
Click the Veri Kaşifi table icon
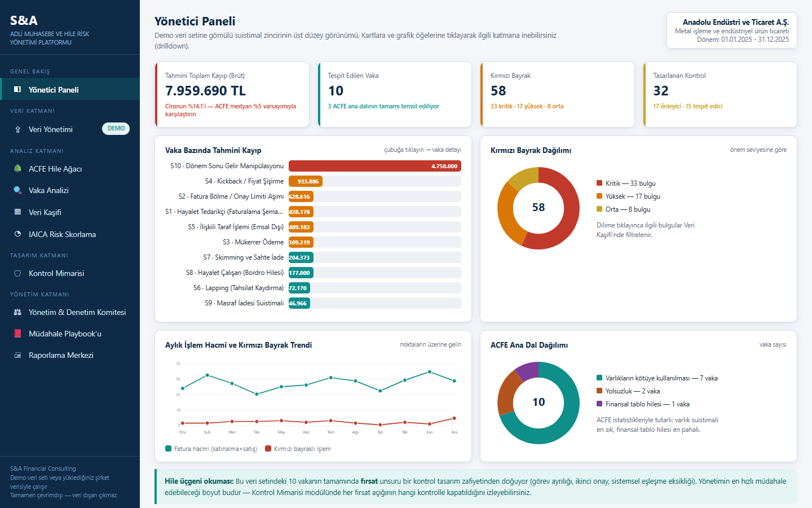[x=17, y=212]
